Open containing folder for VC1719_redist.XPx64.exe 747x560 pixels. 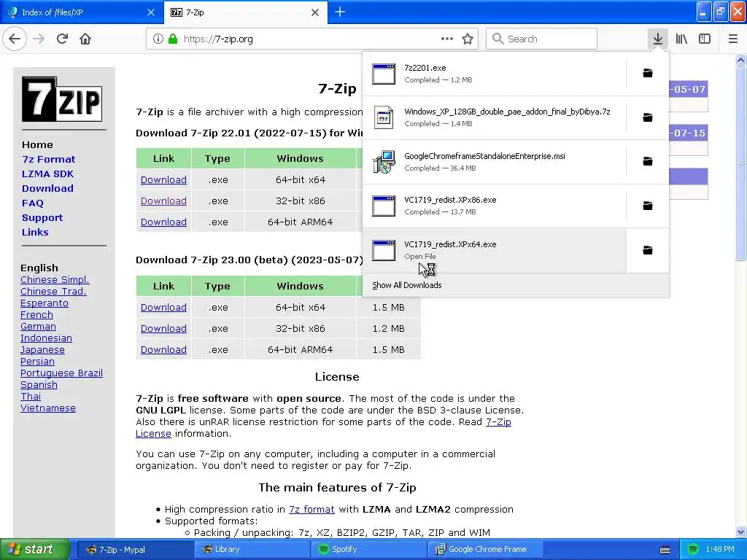(648, 250)
